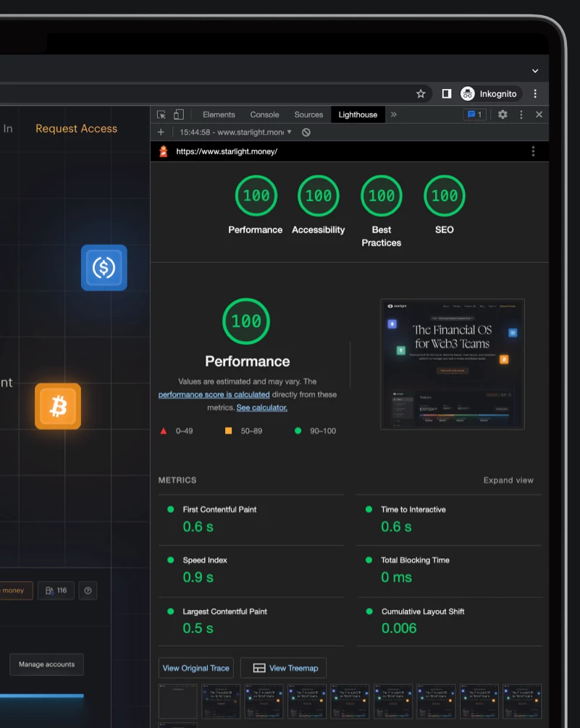
Task: Open the See calculator link
Action: pos(261,408)
